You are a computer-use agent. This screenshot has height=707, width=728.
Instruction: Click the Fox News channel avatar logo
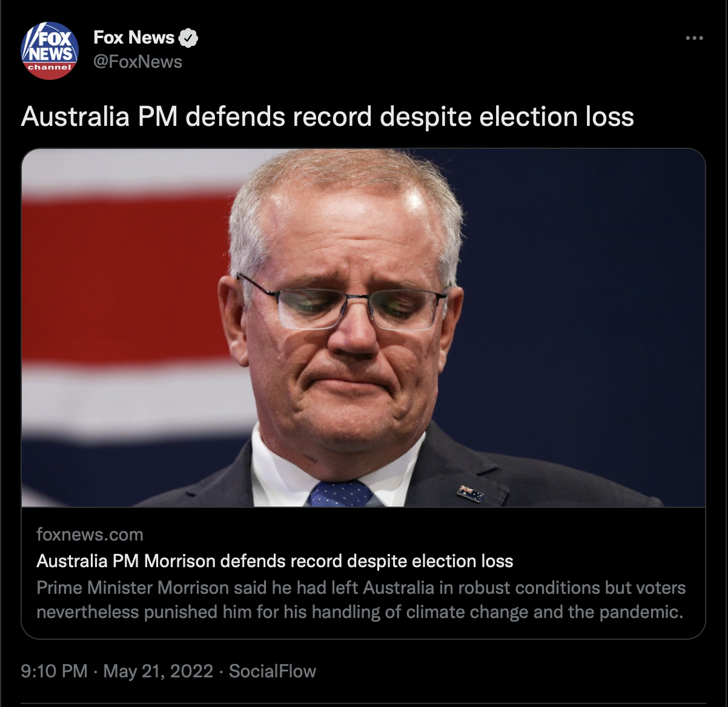(x=50, y=50)
